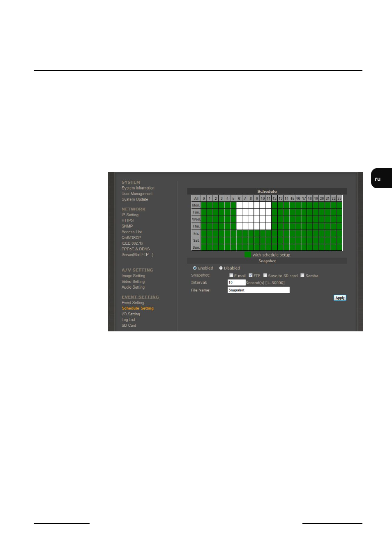392x555 pixels.
Task: Check the E-mail snapshot checkbox
Action: 231,275
